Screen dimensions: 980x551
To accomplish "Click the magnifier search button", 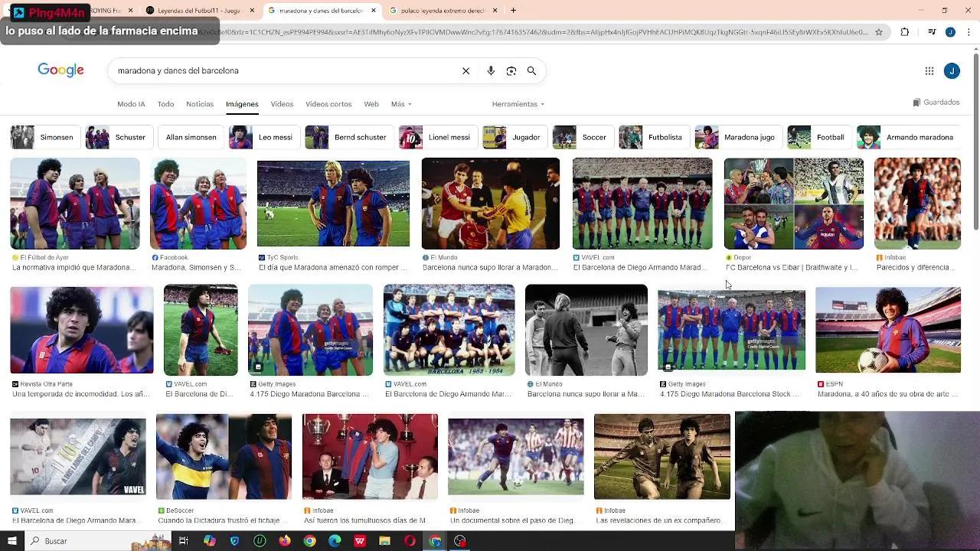I will tap(531, 71).
